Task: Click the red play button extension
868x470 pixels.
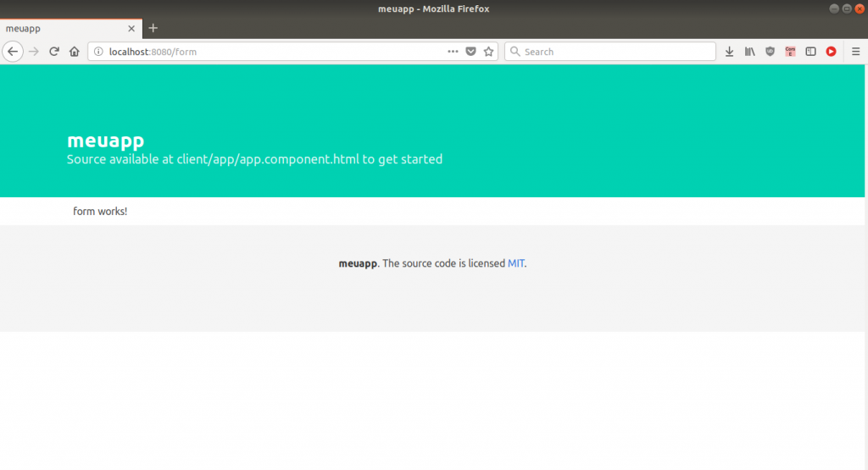Action: pyautogui.click(x=831, y=52)
